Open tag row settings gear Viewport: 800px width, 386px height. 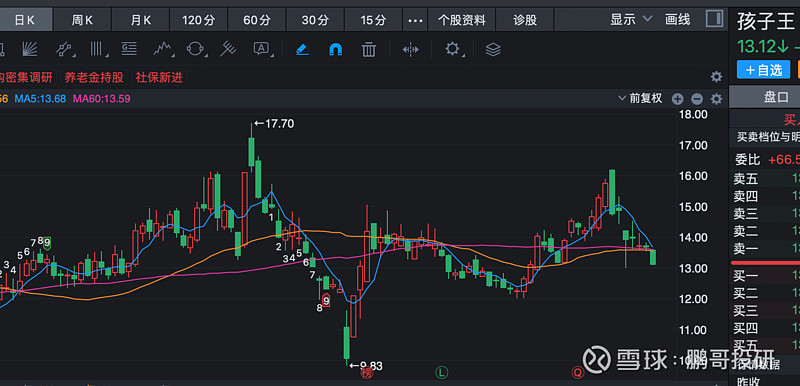pyautogui.click(x=716, y=77)
